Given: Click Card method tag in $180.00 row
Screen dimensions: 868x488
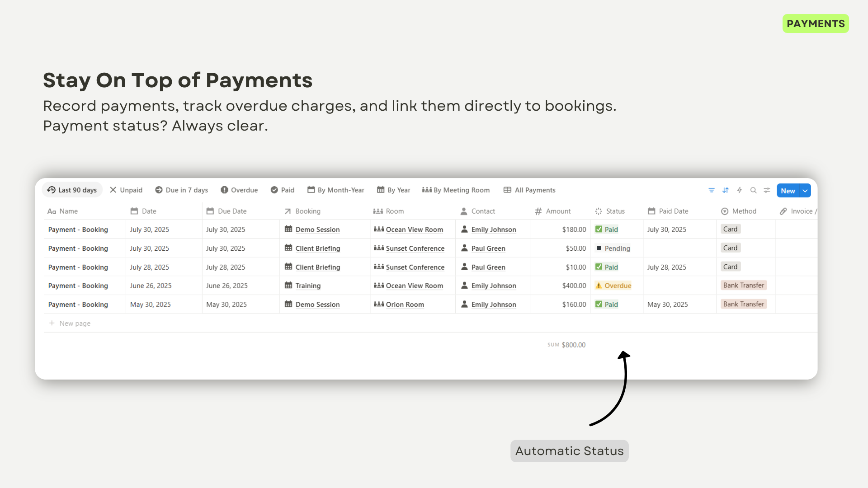Looking at the screenshot, I should (x=730, y=229).
